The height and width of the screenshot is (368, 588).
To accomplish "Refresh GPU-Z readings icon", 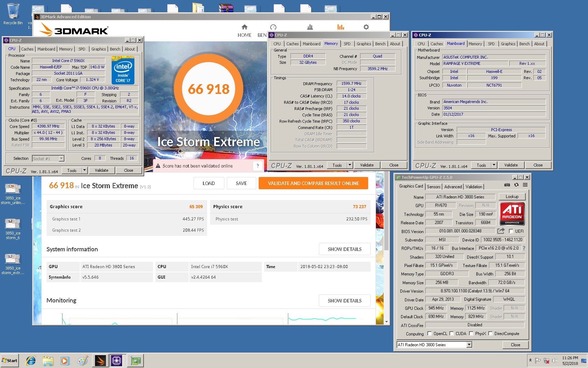I will pos(516,185).
